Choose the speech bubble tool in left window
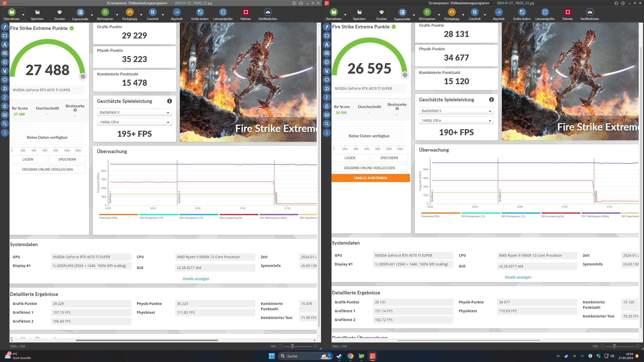The height and width of the screenshot is (362, 644). [5, 53]
